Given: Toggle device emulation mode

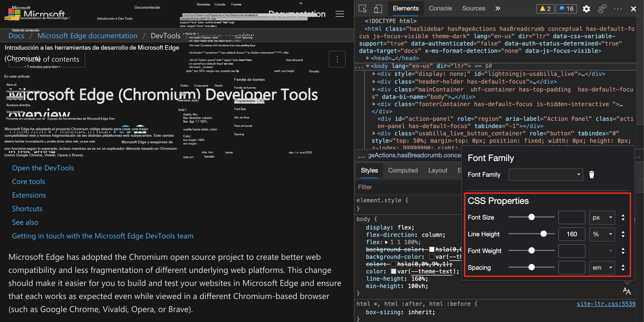Looking at the screenshot, I should tap(378, 9).
